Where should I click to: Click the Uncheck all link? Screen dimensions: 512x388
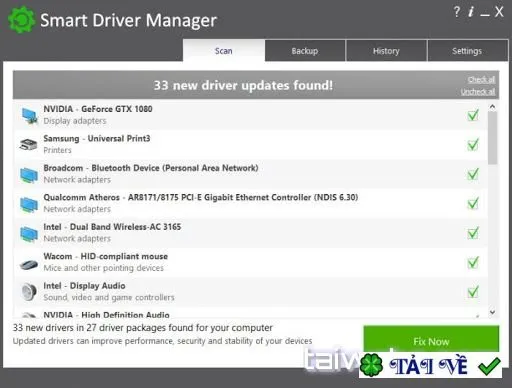478,92
